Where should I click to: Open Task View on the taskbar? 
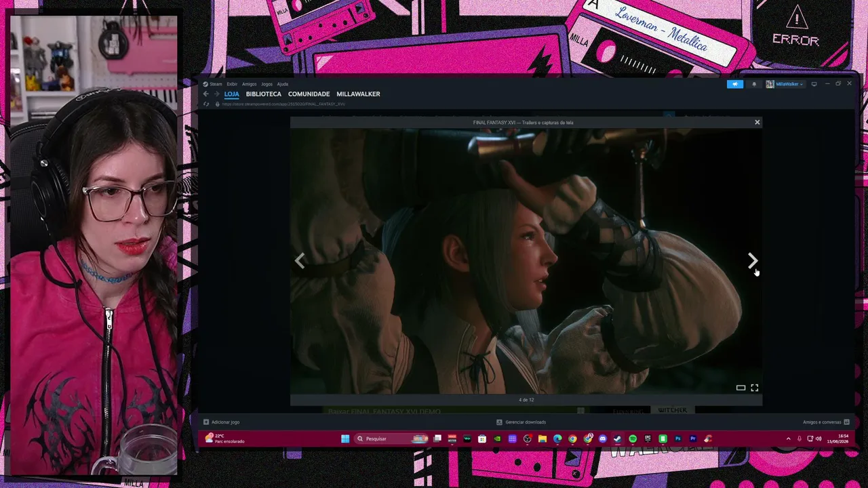437,439
